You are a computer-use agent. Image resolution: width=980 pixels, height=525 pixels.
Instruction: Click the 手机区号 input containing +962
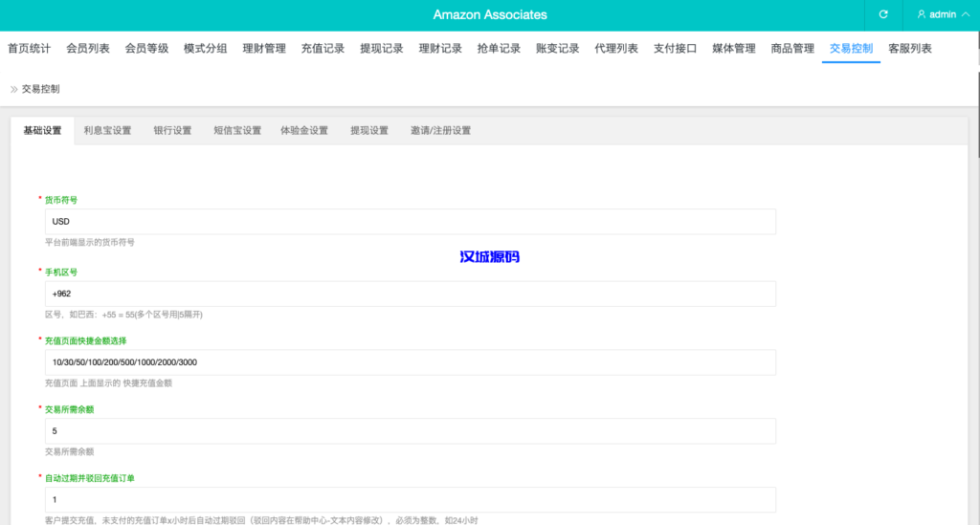pos(411,294)
